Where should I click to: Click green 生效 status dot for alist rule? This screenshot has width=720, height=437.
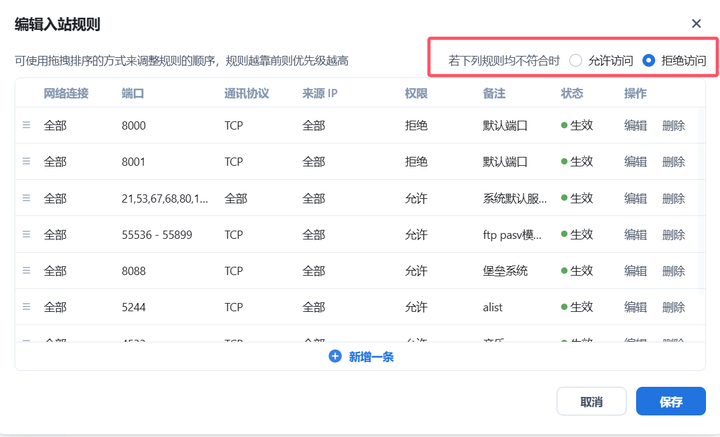(x=565, y=308)
